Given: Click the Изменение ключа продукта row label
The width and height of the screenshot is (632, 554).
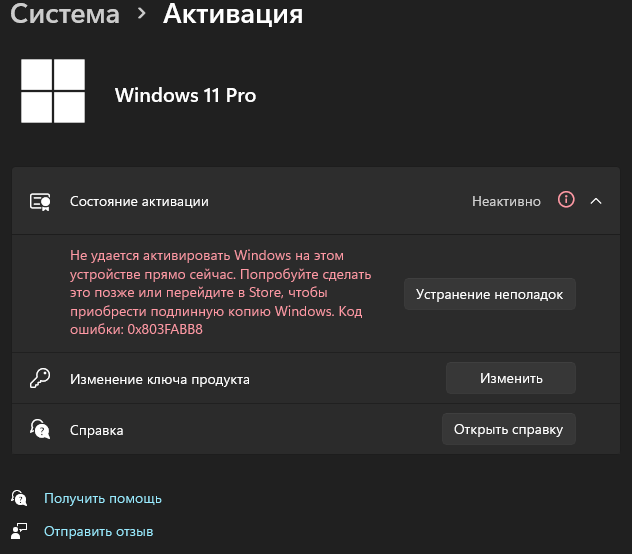Looking at the screenshot, I should point(160,379).
